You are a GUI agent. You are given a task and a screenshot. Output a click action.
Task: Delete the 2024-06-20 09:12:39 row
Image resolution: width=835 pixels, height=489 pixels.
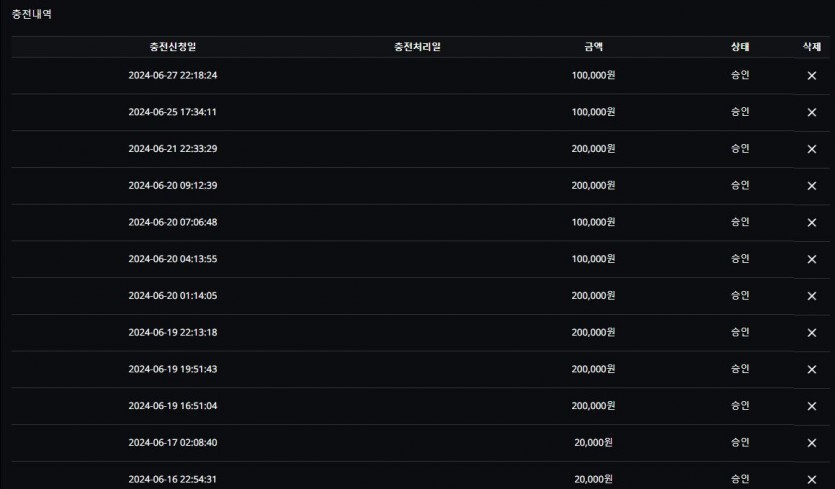812,186
